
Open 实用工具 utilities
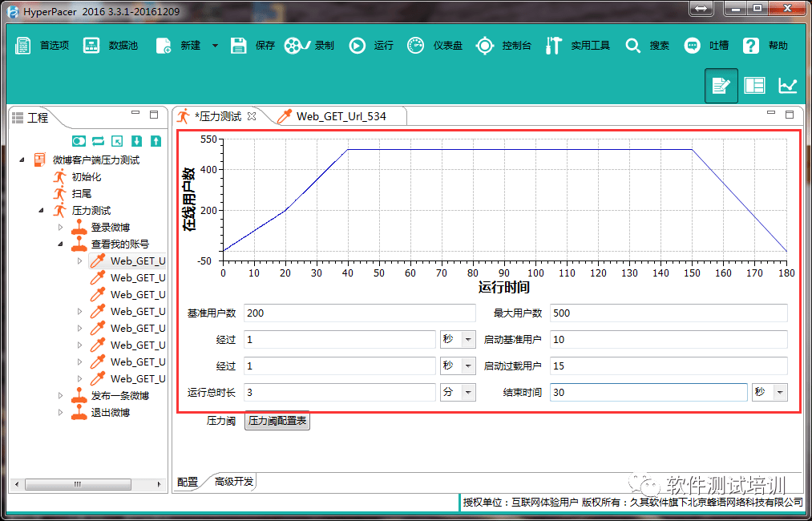(x=577, y=46)
